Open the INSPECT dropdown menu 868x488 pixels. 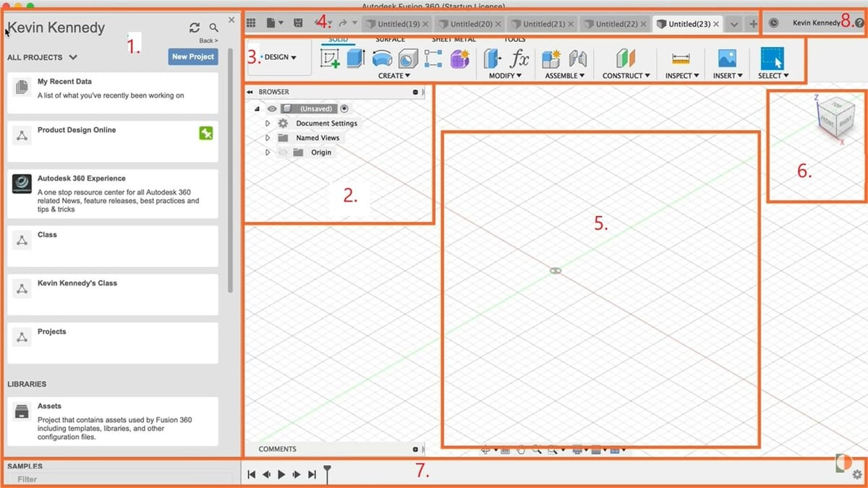(682, 75)
